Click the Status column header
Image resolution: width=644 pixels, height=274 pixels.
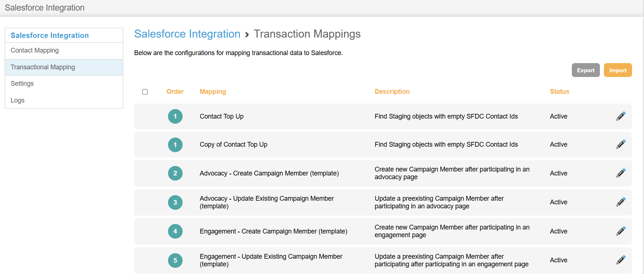coord(559,92)
